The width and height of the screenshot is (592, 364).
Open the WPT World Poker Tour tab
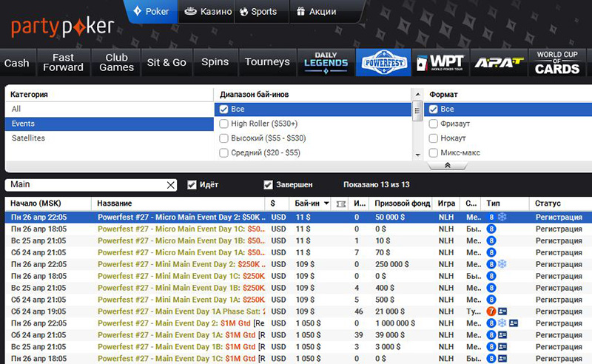tap(440, 63)
